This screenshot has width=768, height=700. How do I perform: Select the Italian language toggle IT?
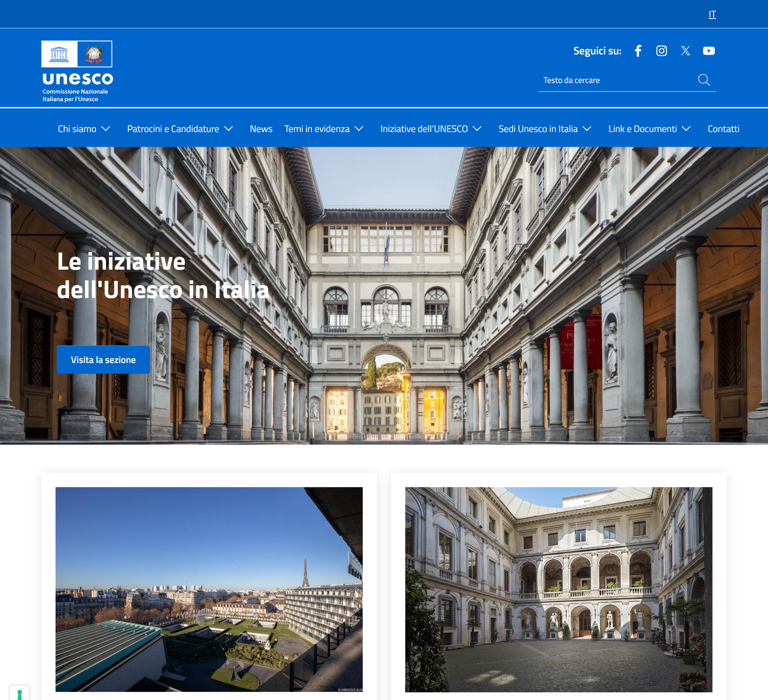pyautogui.click(x=712, y=14)
